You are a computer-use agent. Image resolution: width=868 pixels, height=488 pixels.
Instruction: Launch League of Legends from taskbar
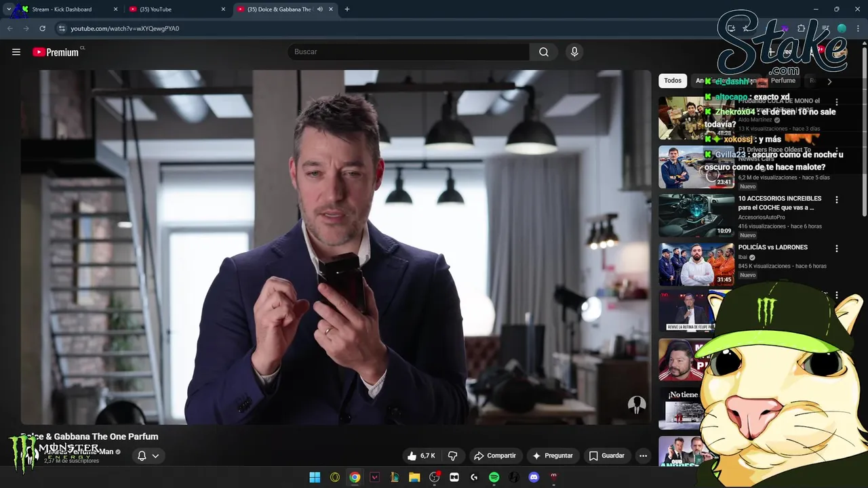pos(395,477)
